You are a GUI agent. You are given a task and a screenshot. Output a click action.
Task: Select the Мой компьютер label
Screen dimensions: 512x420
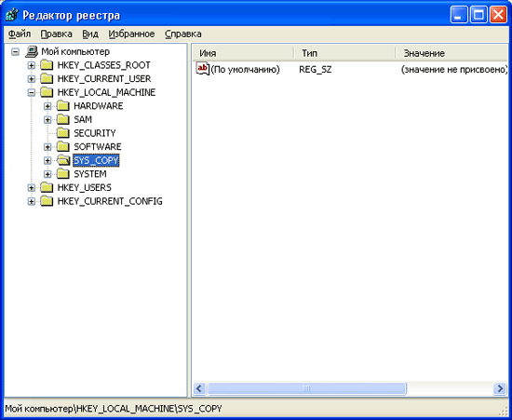75,51
